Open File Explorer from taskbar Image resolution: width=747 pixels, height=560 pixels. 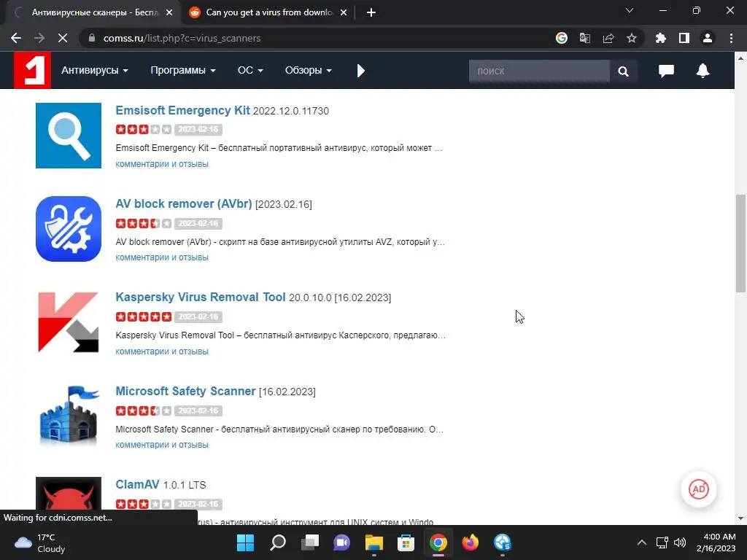374,542
